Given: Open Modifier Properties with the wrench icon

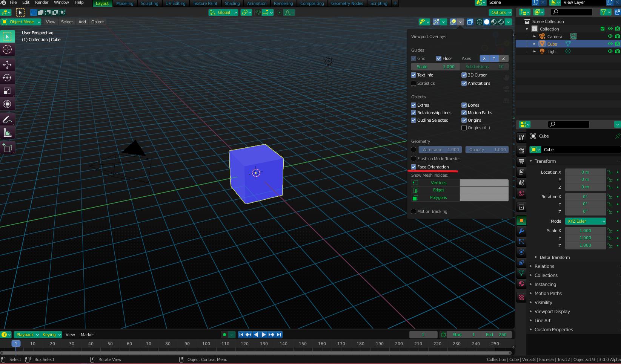Looking at the screenshot, I should tap(521, 231).
